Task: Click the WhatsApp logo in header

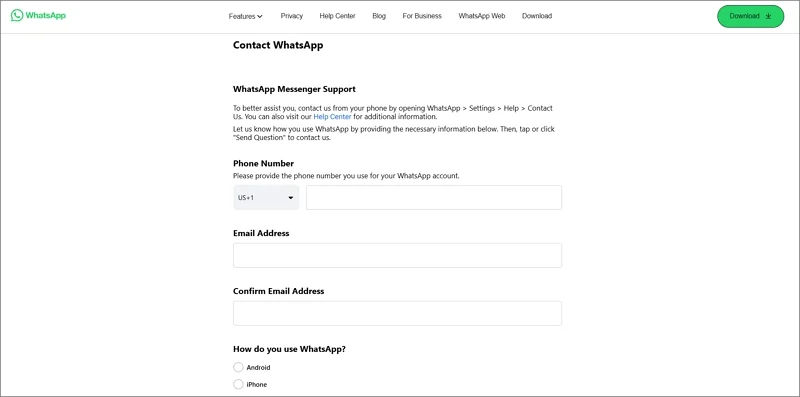Action: pyautogui.click(x=38, y=15)
